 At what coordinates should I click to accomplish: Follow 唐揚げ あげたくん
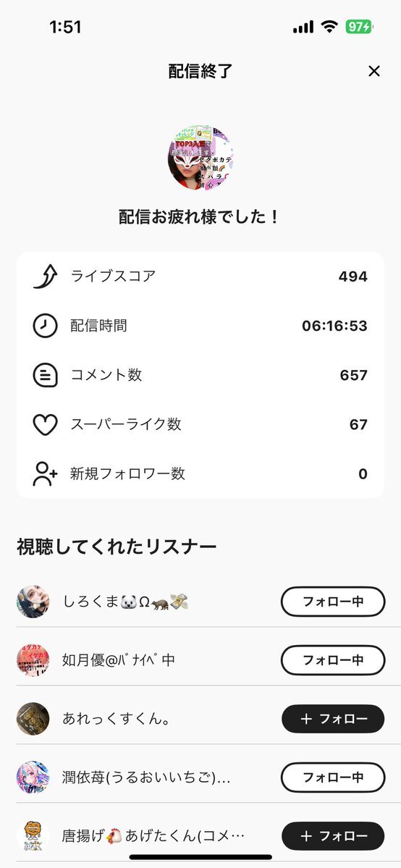(x=333, y=836)
